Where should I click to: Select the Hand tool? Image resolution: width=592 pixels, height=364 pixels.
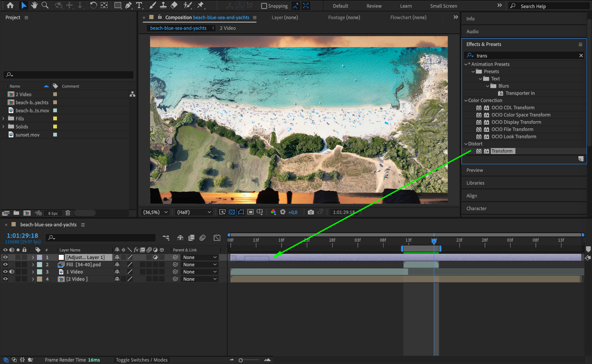[34, 5]
